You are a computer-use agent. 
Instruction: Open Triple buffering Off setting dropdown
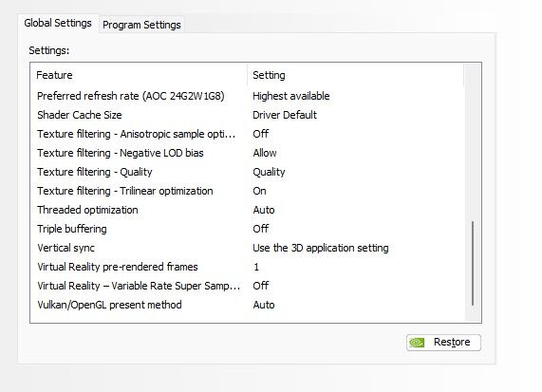(x=261, y=229)
